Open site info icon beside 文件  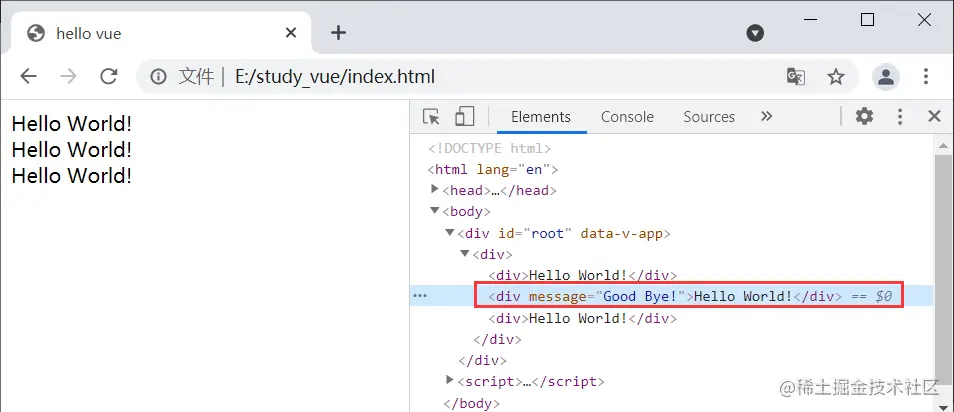pyautogui.click(x=158, y=77)
